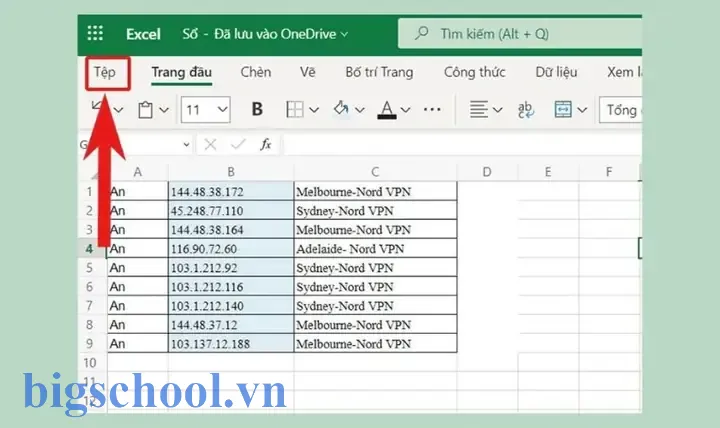
Task: Open the Vẽ ribbon tab
Action: 308,72
